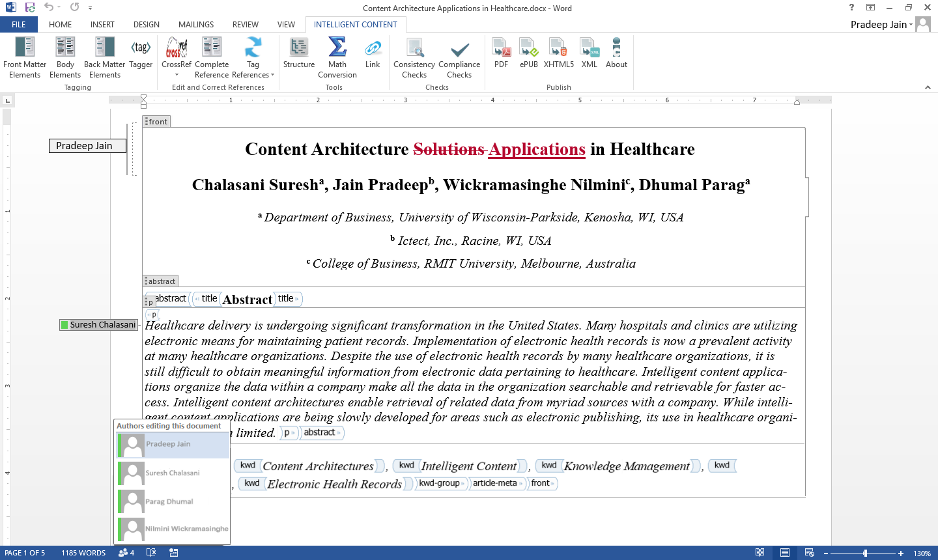
Task: Save the document from Quick Access
Action: (30, 8)
